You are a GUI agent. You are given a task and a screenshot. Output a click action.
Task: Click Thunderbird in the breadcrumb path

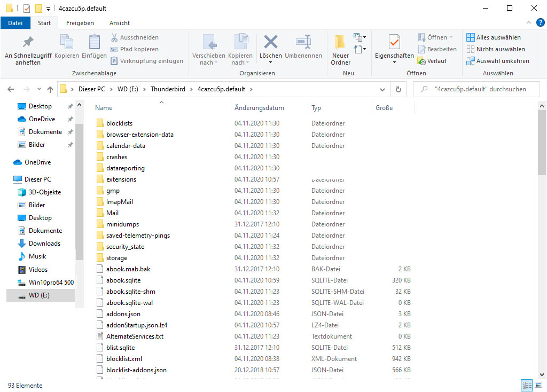point(167,89)
